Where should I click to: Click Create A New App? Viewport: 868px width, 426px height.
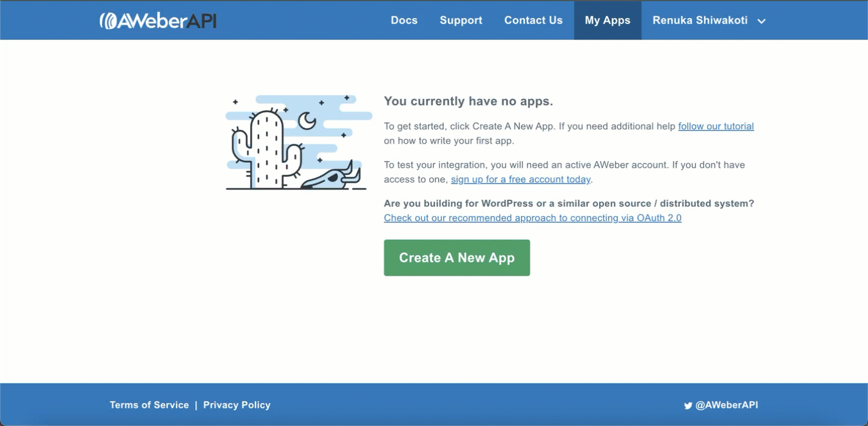coord(456,258)
